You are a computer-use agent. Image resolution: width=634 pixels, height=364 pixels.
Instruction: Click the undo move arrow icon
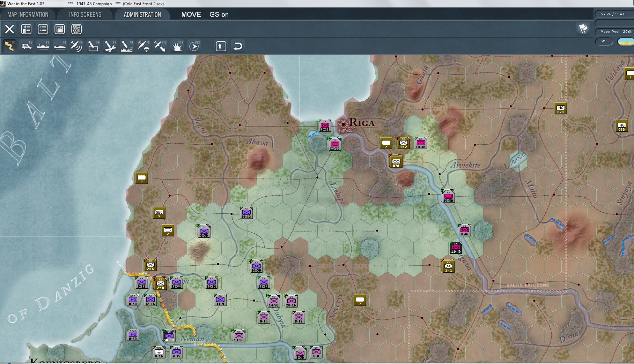(x=238, y=46)
